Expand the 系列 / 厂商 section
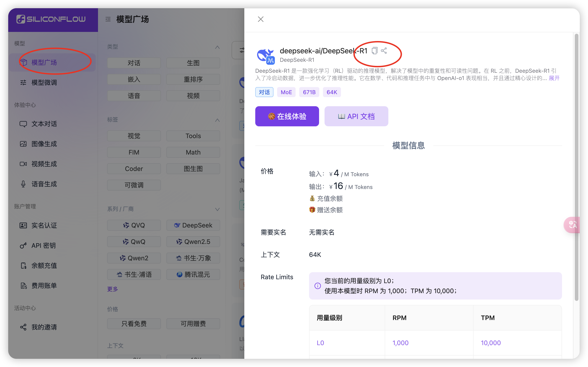 point(217,209)
